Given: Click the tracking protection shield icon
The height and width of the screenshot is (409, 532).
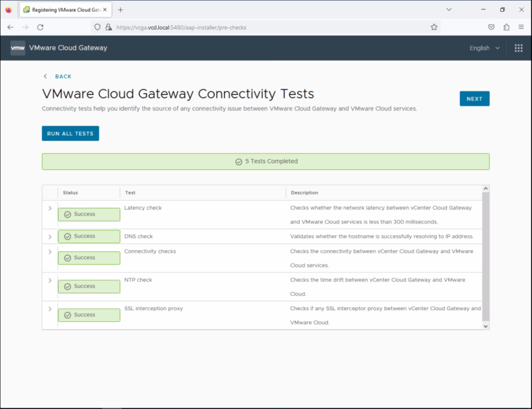Looking at the screenshot, I should click(x=97, y=27).
